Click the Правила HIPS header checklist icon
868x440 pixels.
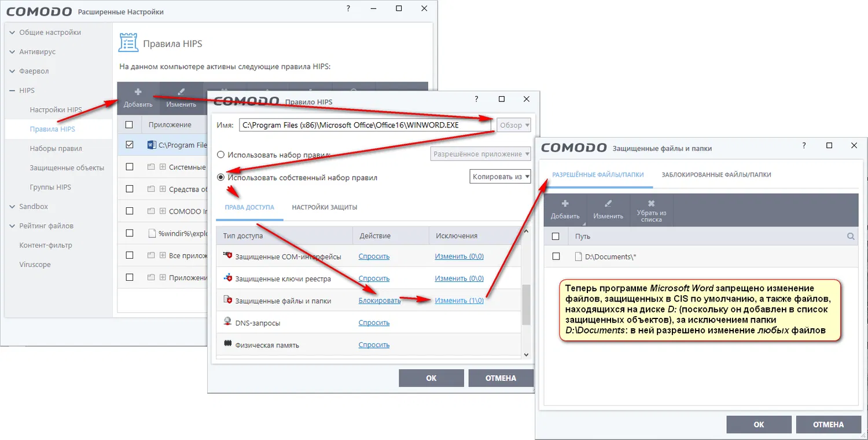(128, 43)
